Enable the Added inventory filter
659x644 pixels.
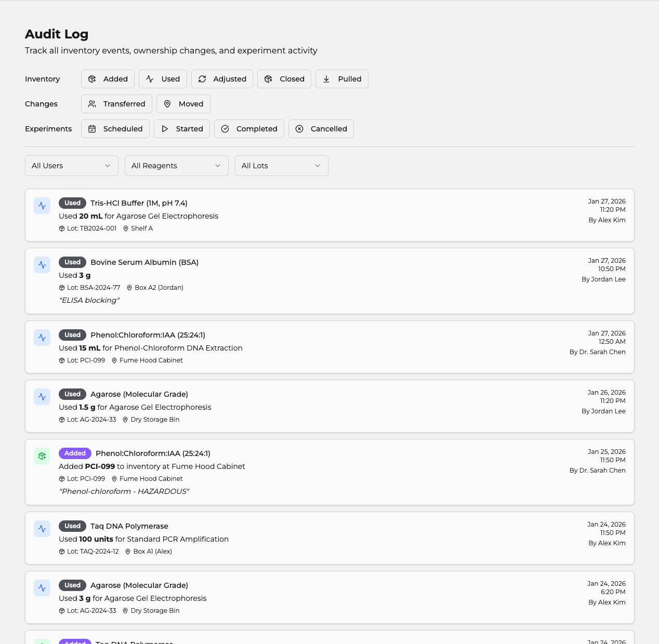pyautogui.click(x=108, y=79)
